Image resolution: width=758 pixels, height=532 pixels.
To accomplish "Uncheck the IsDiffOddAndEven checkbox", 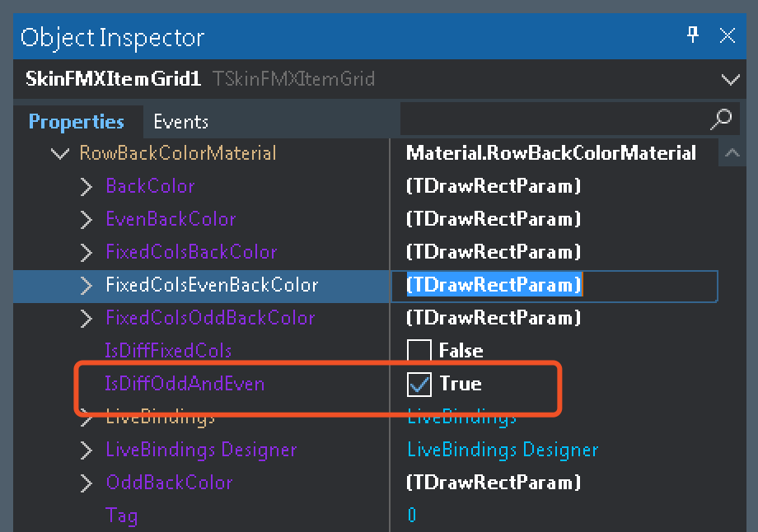I will (x=419, y=384).
